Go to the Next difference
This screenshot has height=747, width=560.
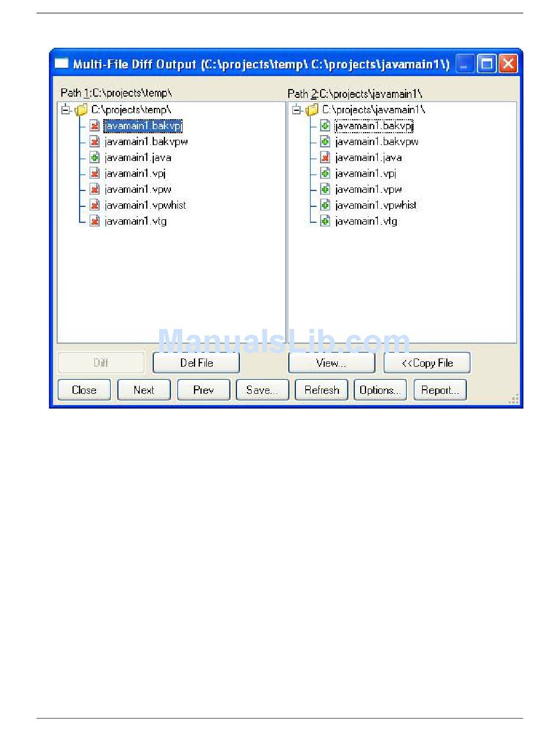point(144,390)
